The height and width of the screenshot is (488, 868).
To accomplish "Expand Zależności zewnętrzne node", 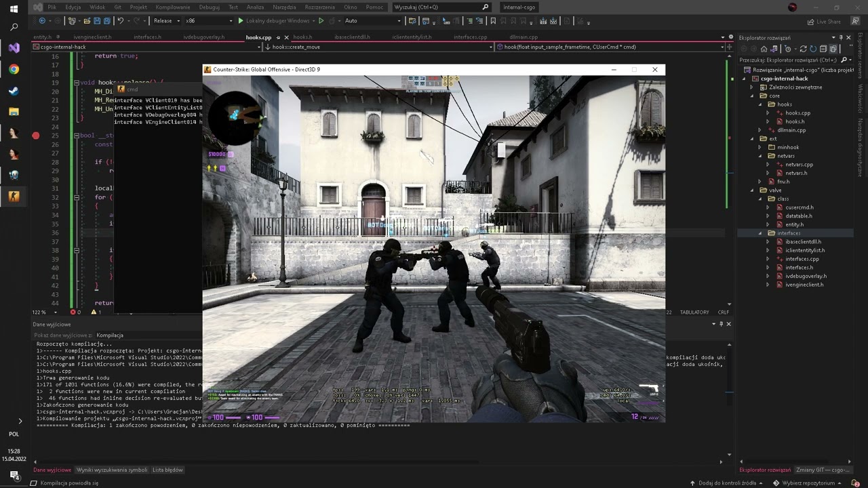I will [x=753, y=87].
